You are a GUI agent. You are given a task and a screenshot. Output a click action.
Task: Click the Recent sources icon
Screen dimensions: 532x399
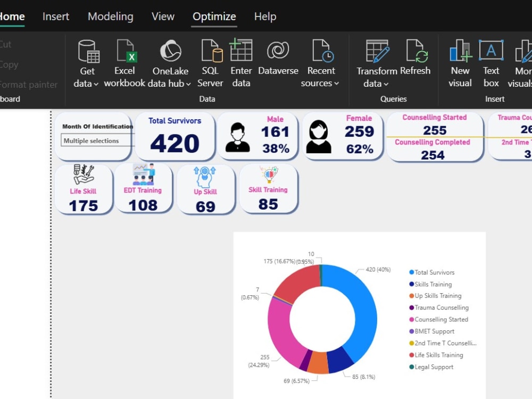(323, 51)
